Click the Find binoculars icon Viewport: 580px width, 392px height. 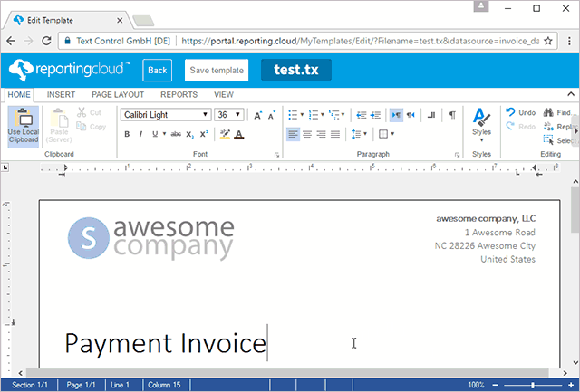tap(548, 112)
